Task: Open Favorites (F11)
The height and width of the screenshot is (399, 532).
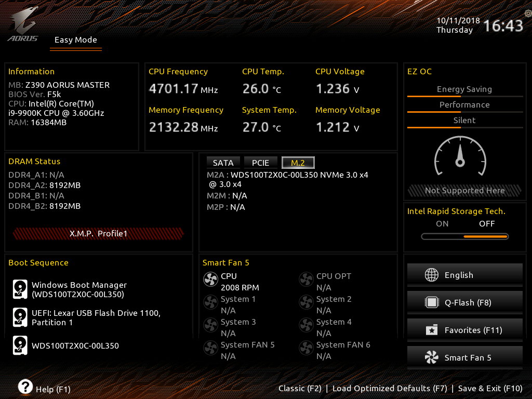Action: (465, 330)
